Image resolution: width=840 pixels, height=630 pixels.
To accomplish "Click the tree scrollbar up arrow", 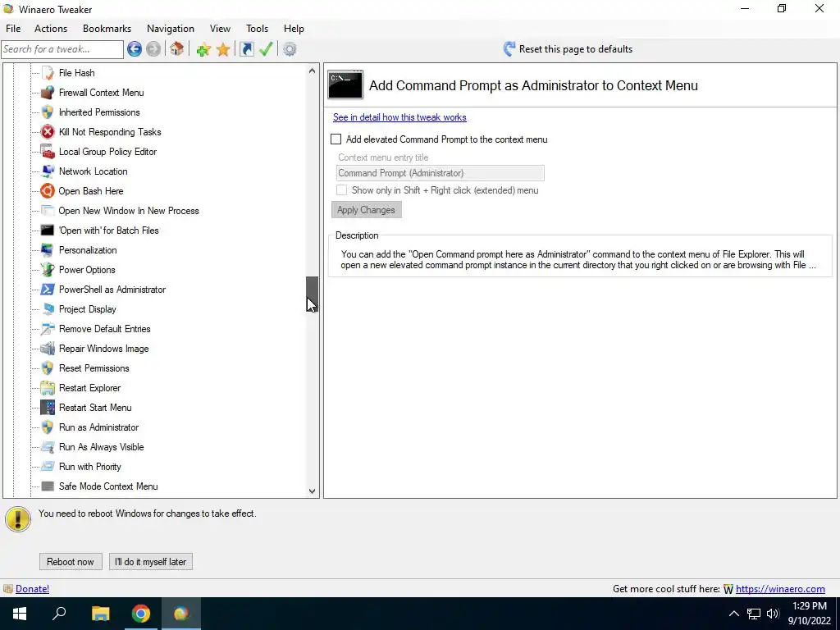I will click(x=312, y=71).
